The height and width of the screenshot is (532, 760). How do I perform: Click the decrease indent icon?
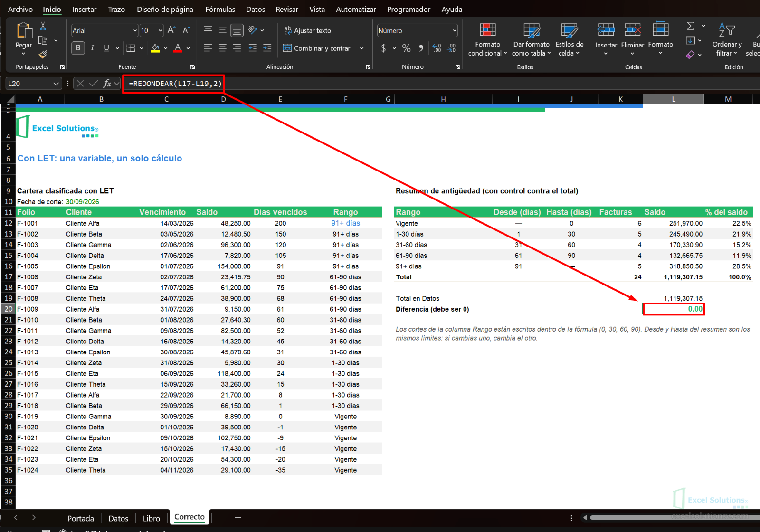(253, 48)
